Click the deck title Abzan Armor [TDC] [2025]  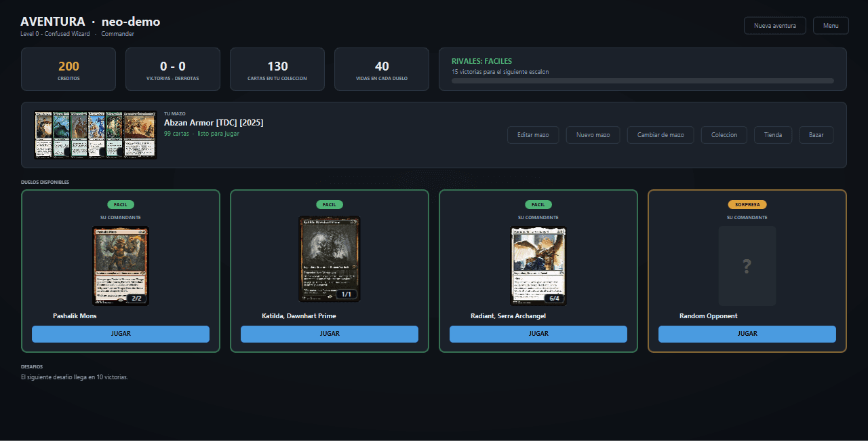214,123
